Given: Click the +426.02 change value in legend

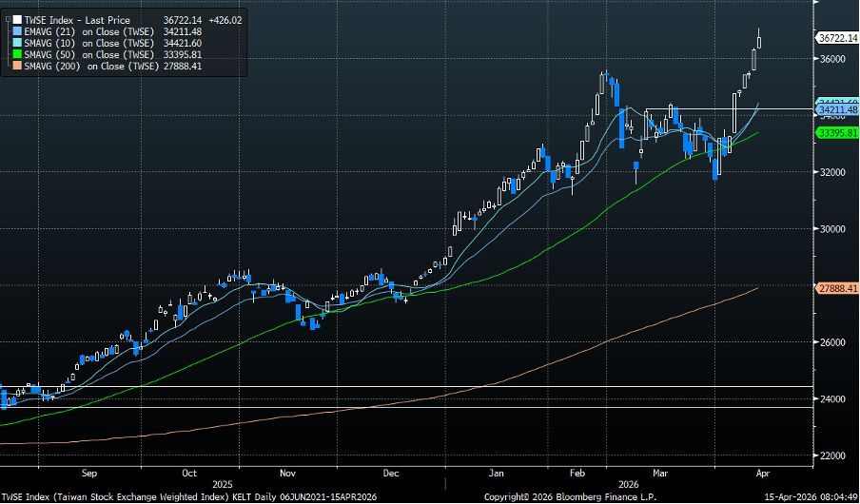Looking at the screenshot, I should tap(225, 21).
